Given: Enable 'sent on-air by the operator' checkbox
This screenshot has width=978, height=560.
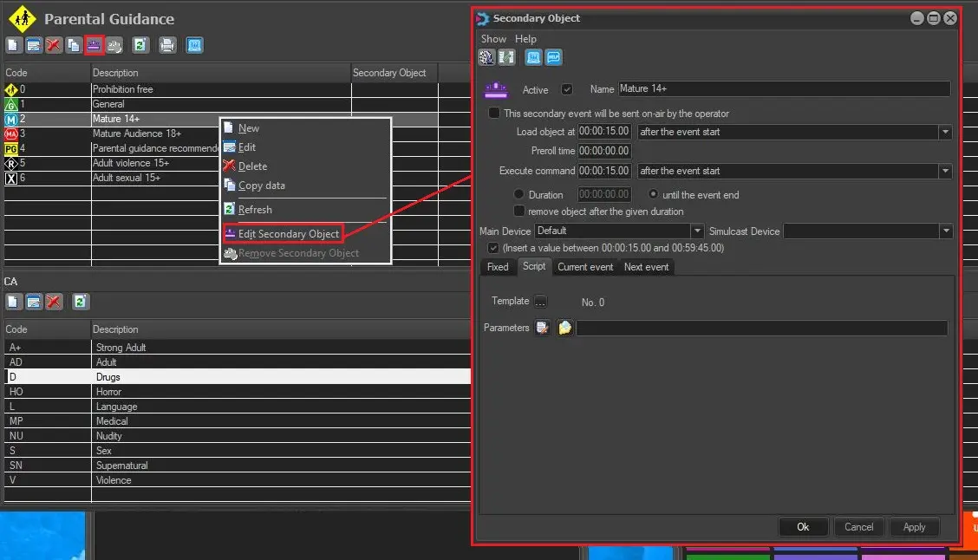Looking at the screenshot, I should [x=494, y=114].
